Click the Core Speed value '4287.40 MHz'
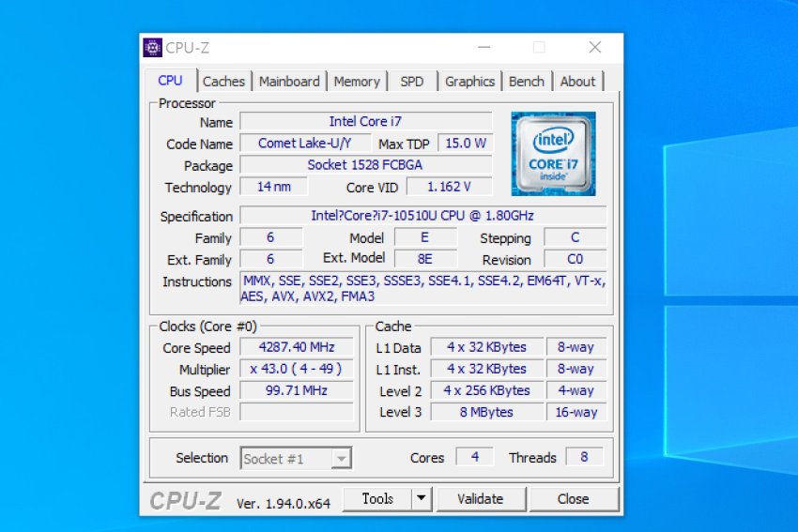 coord(297,347)
